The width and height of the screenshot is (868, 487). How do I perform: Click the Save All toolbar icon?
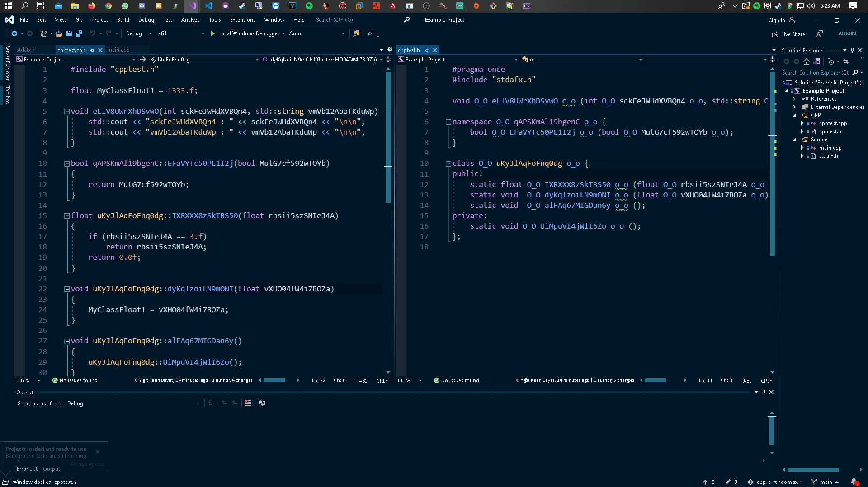coord(79,33)
